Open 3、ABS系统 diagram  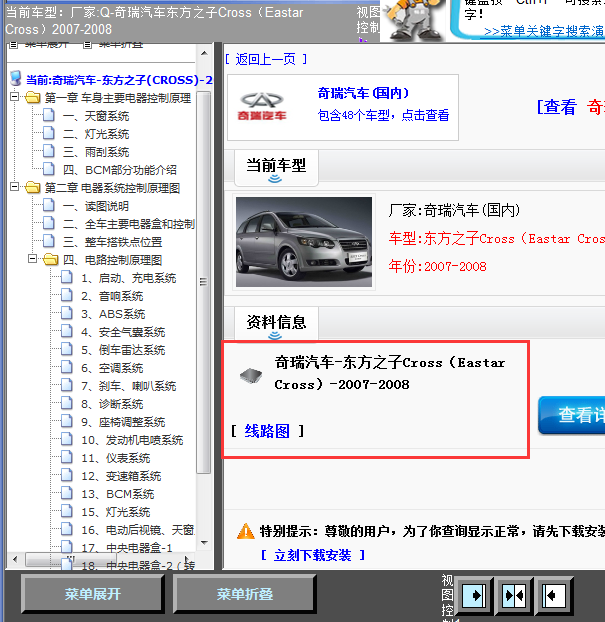[113, 314]
